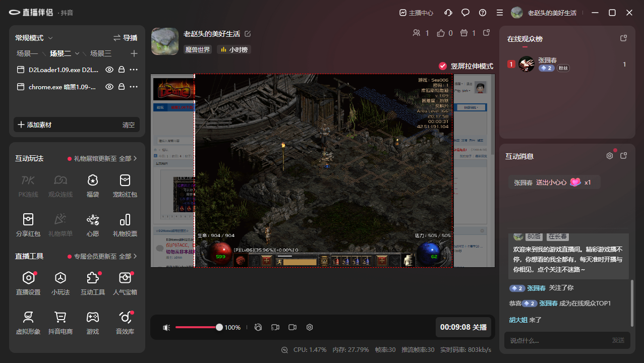Select the 场景二 tab
Image resolution: width=644 pixels, height=363 pixels.
[61, 53]
